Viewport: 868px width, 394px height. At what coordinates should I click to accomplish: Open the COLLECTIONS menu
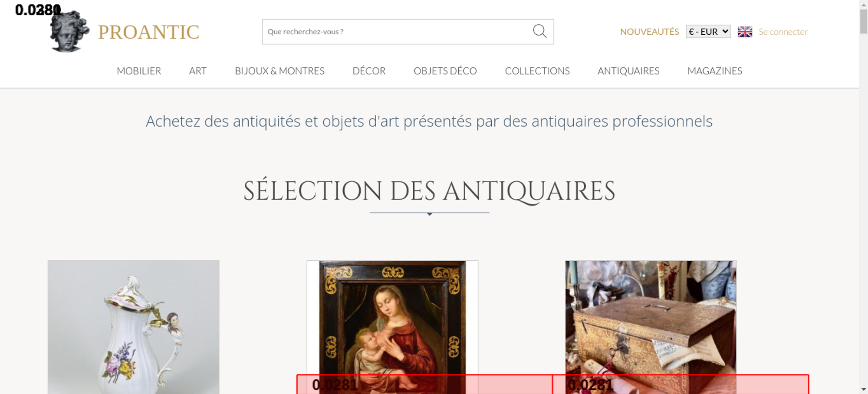point(537,71)
